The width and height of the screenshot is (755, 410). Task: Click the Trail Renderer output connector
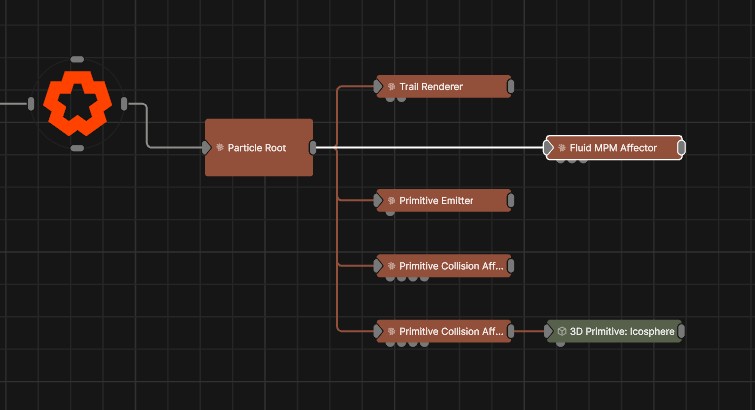point(511,87)
